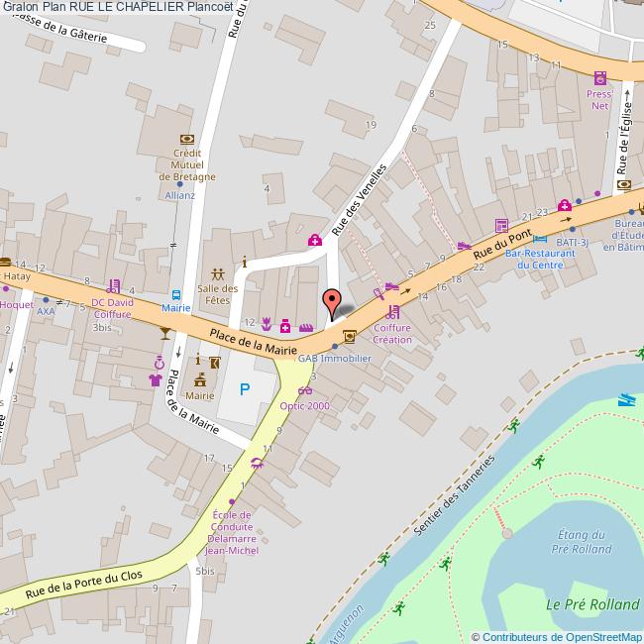
Task: Click the Optic 2000 glasses icon
Action: (x=305, y=390)
